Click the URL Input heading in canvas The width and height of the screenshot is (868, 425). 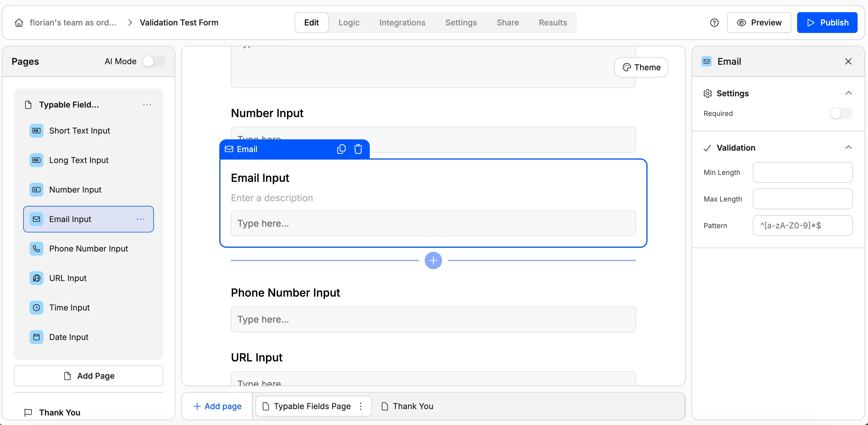click(256, 357)
